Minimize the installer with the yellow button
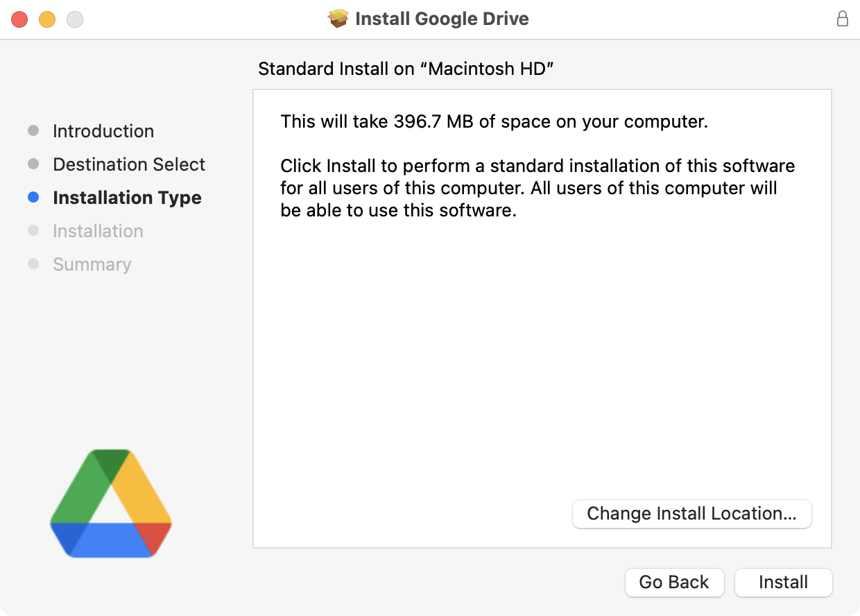This screenshot has height=616, width=860. pos(46,19)
